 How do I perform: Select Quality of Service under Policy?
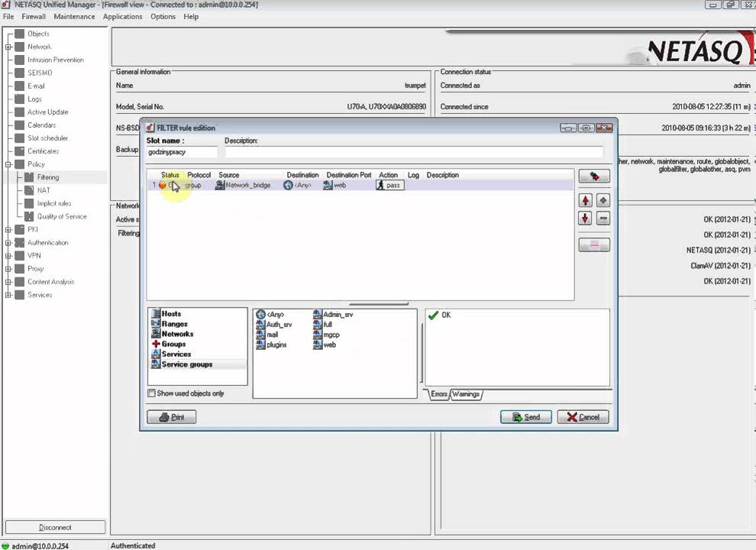62,216
